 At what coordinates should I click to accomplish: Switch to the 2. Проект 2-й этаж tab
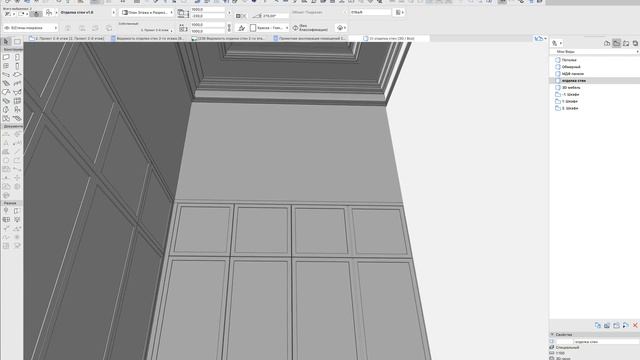[67, 38]
